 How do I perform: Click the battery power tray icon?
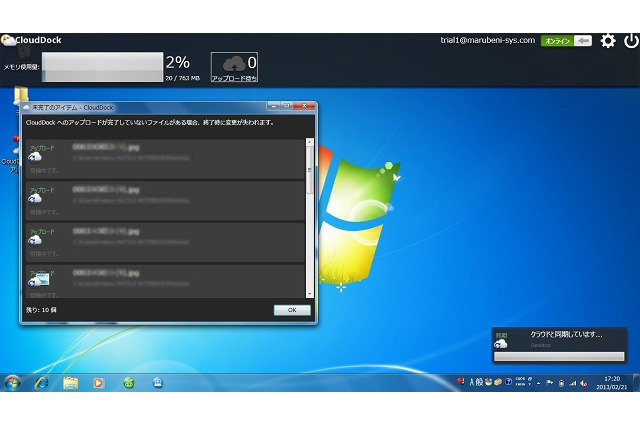click(x=561, y=383)
